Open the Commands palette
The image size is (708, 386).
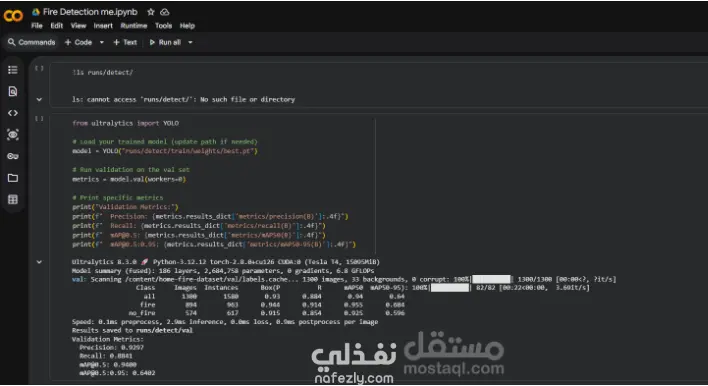(32, 42)
